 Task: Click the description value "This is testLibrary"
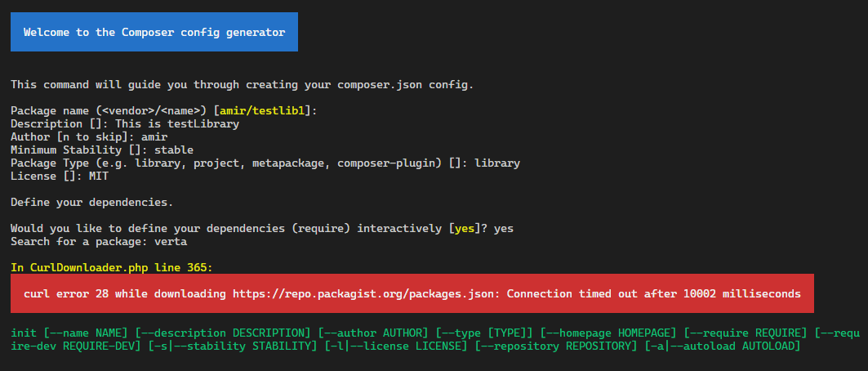click(x=177, y=124)
